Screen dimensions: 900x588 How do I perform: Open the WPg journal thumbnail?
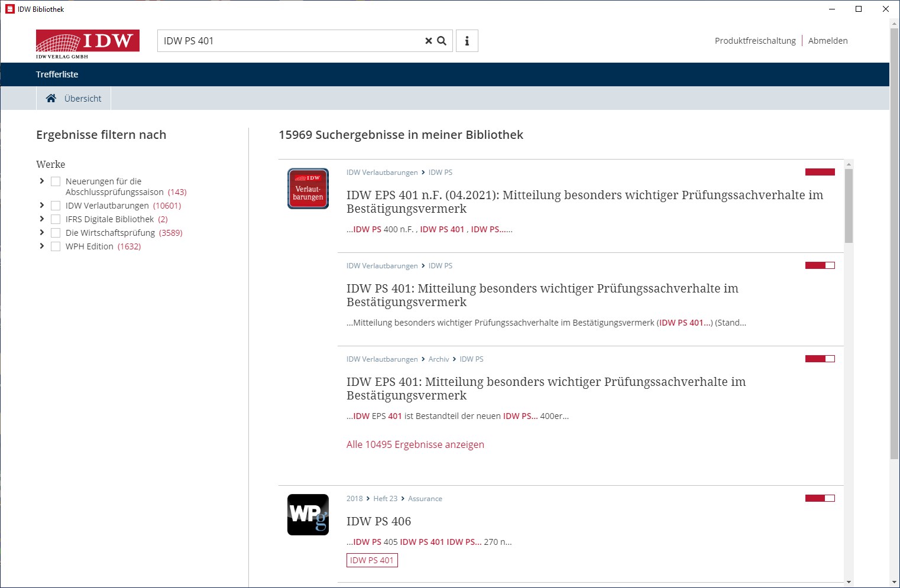coord(308,515)
